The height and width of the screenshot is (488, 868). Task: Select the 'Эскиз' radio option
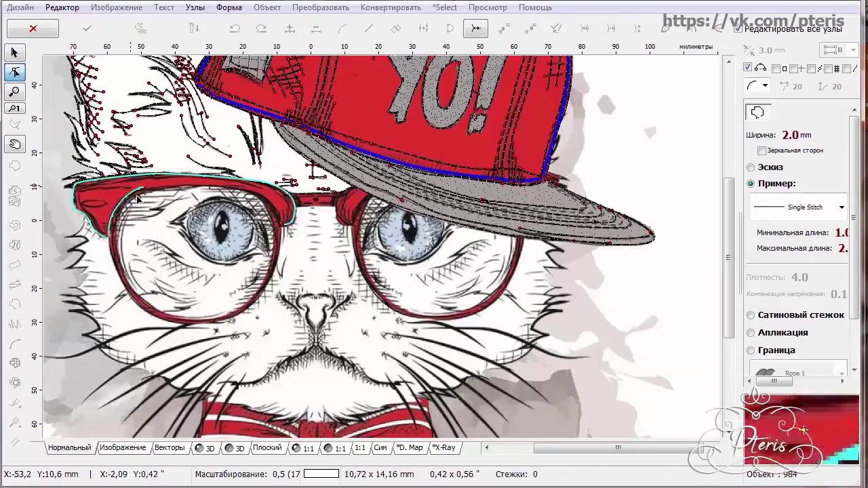[751, 167]
